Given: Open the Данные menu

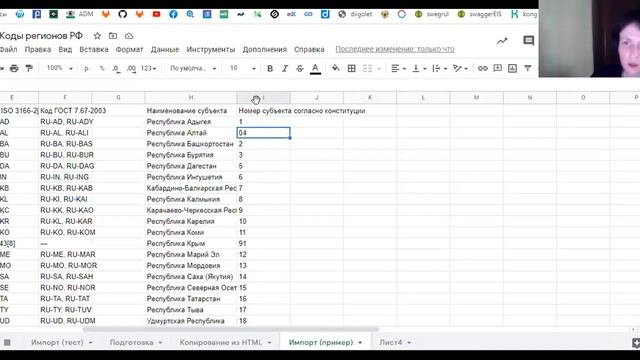Looking at the screenshot, I should [165, 49].
